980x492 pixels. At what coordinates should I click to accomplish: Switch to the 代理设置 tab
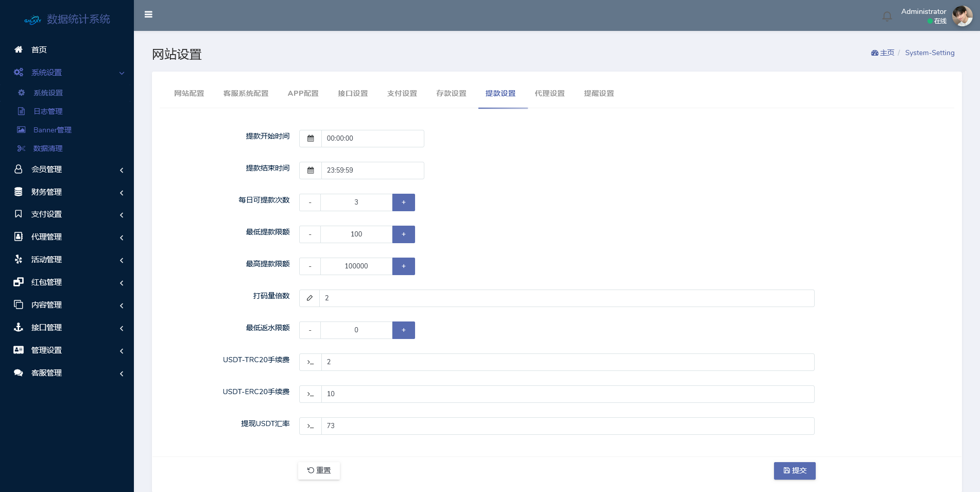tap(549, 93)
